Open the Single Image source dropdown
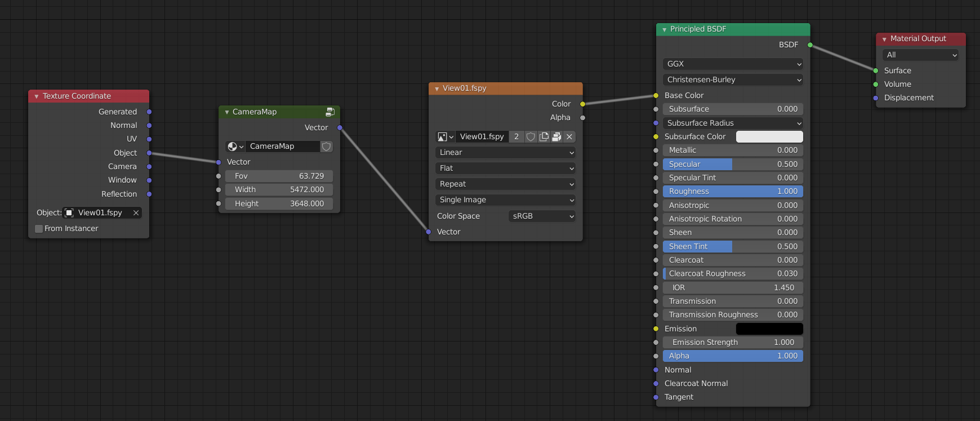 click(x=506, y=200)
